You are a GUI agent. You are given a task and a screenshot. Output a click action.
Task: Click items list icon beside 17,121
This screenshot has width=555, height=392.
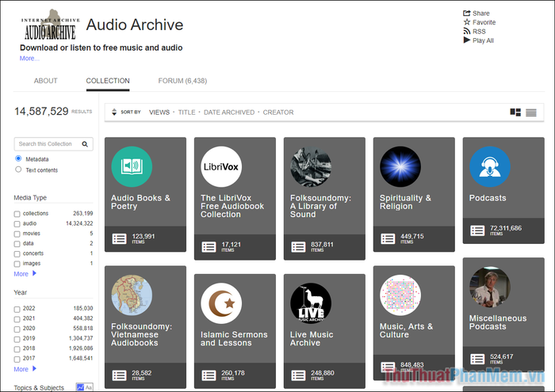point(209,247)
